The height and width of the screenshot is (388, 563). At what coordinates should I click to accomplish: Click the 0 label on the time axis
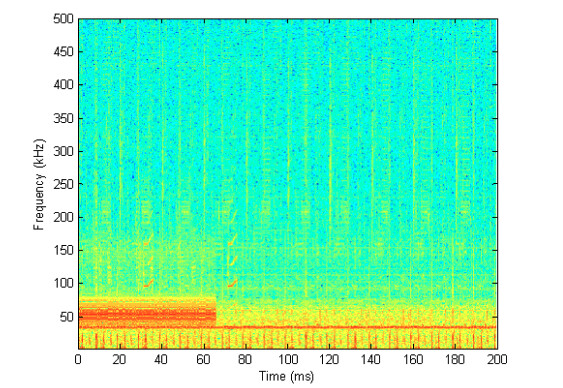(x=78, y=359)
